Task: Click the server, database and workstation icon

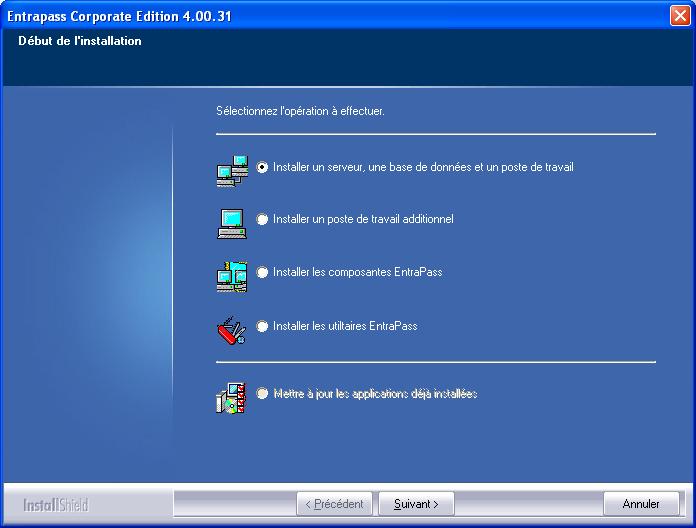Action: (x=232, y=171)
